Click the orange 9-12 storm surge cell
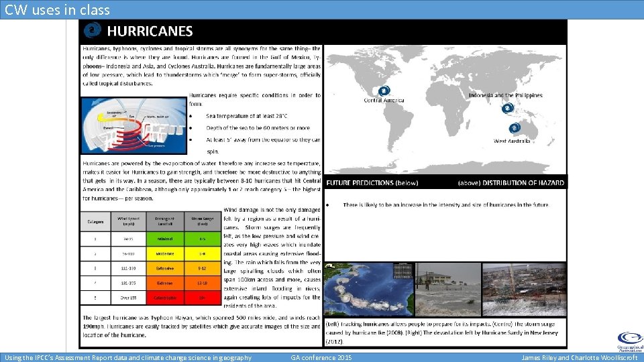Image resolution: width=644 pixels, height=362 pixels. pos(203,268)
